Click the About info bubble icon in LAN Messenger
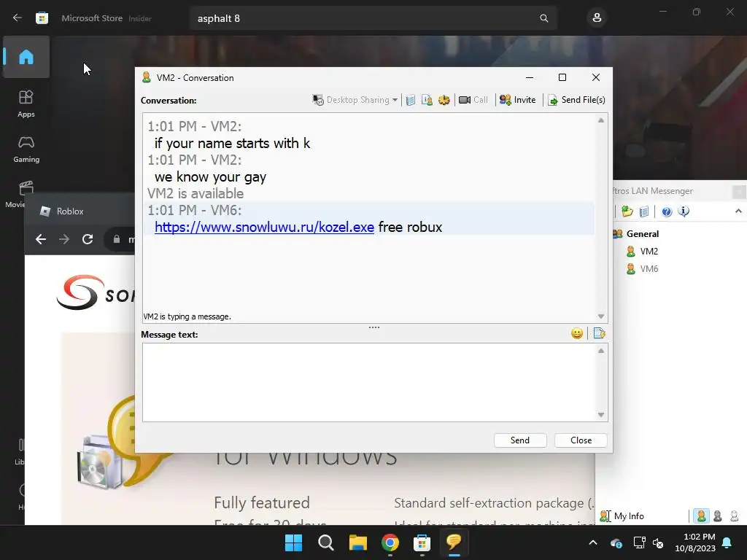 [x=684, y=211]
